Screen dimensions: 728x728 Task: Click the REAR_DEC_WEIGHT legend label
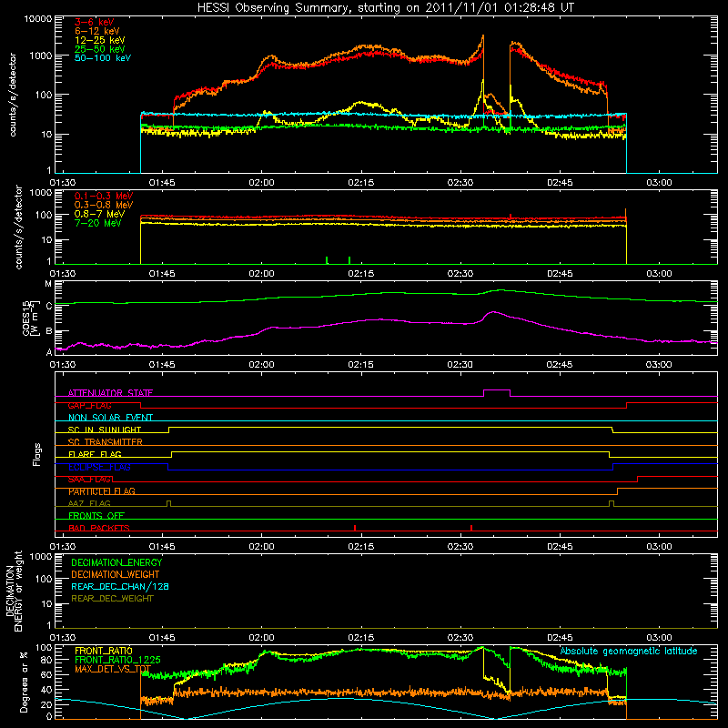pyautogui.click(x=112, y=599)
